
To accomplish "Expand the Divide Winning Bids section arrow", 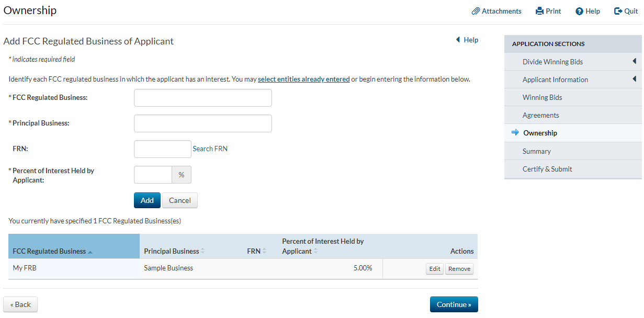I will (x=634, y=61).
